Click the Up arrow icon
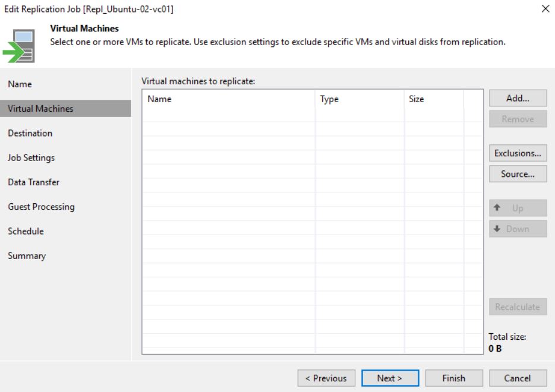Viewport: 555px width, 392px height. click(x=497, y=208)
